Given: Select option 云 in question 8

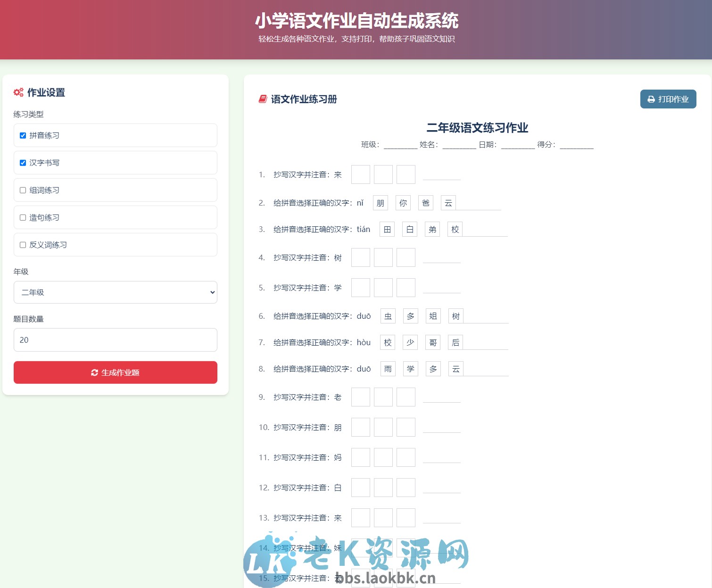Looking at the screenshot, I should pyautogui.click(x=456, y=369).
